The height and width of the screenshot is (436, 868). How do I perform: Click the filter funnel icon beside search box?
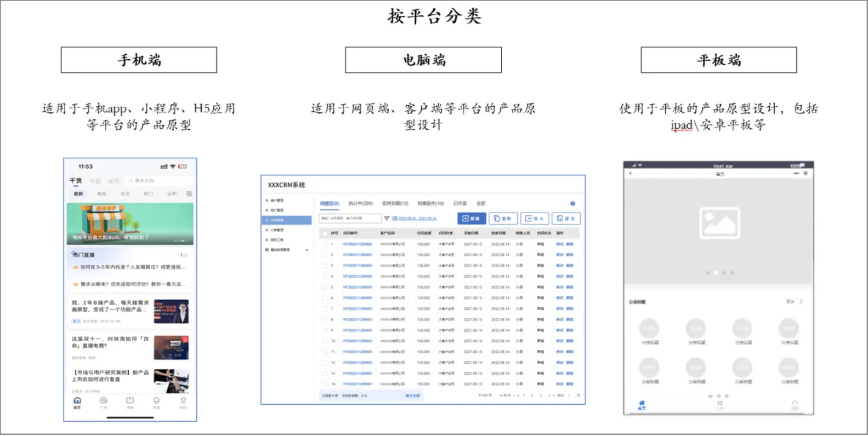387,219
